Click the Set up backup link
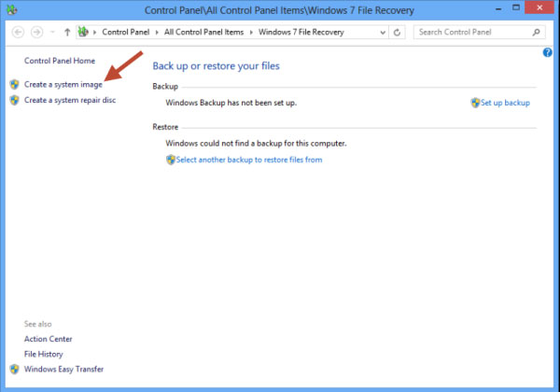Image resolution: width=560 pixels, height=392 pixels. coord(505,103)
